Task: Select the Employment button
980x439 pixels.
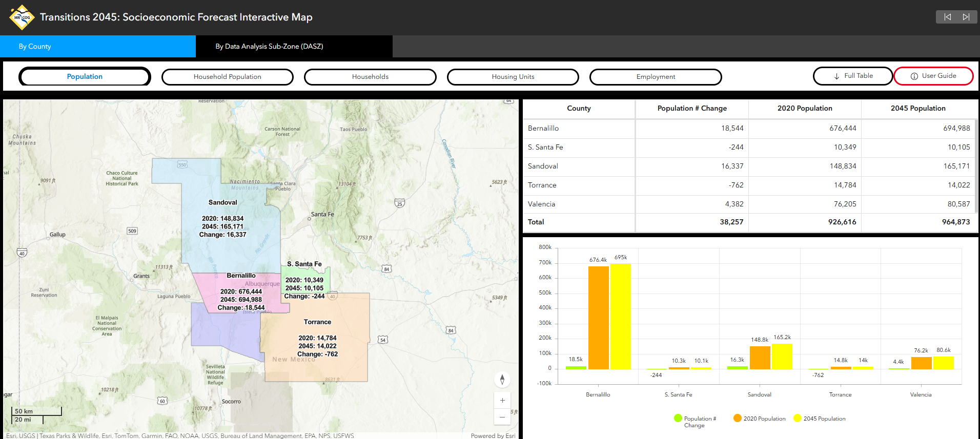Action: click(656, 77)
